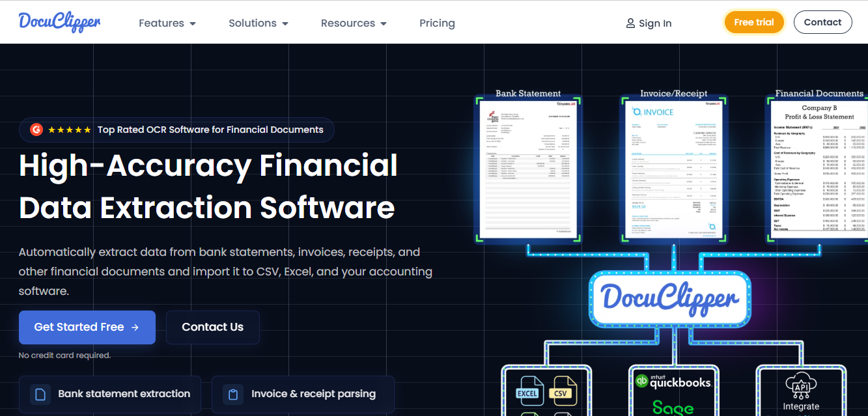Image resolution: width=868 pixels, height=416 pixels.
Task: Start the Free trial
Action: click(x=754, y=22)
